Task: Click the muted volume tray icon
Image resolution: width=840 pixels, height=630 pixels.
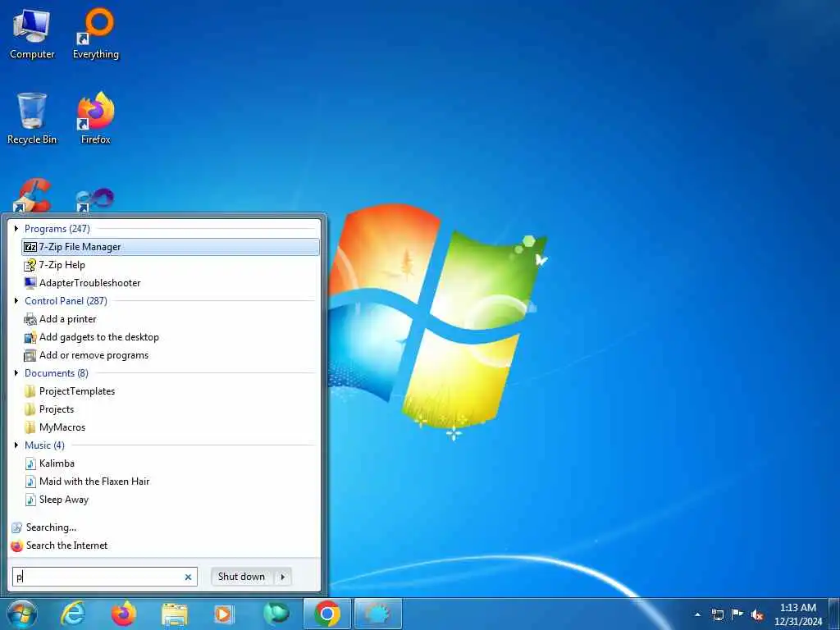Action: point(757,615)
